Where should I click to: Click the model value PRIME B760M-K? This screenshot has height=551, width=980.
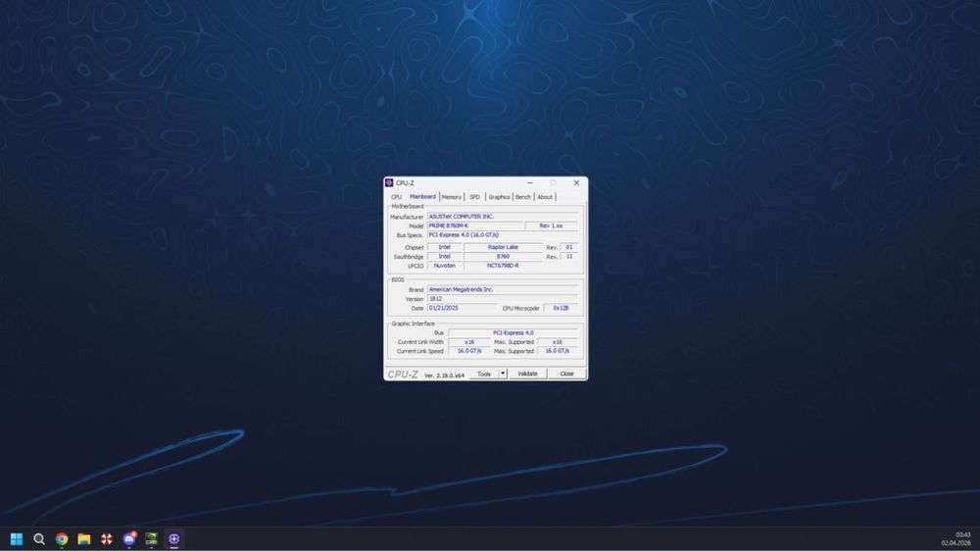475,225
